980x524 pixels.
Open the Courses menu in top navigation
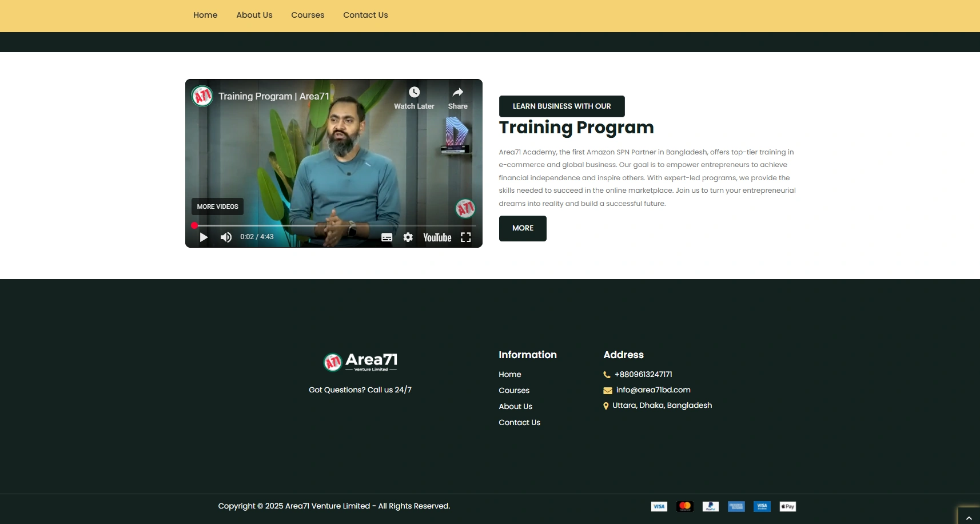[x=308, y=15]
